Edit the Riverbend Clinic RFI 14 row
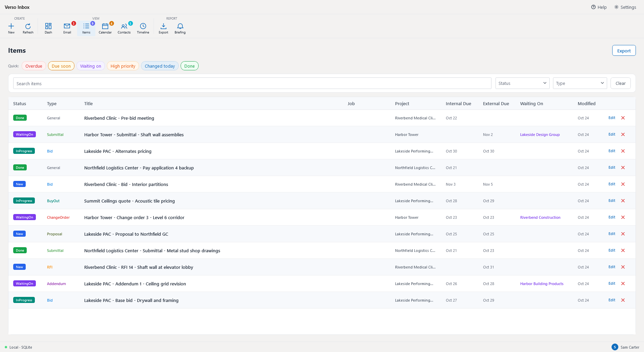Screen dimensions: 644x352 click(x=612, y=267)
